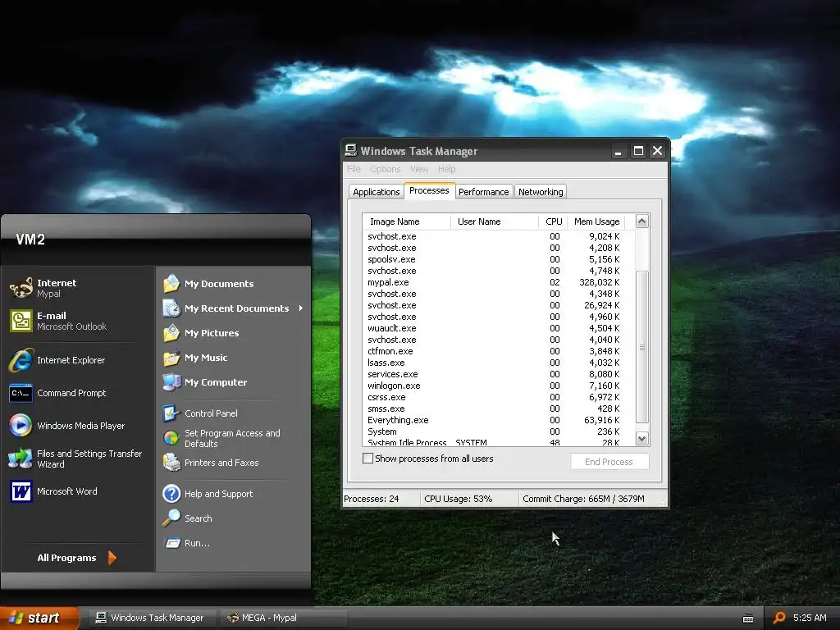Open the File menu in Task Manager
840x630 pixels.
pyautogui.click(x=354, y=169)
